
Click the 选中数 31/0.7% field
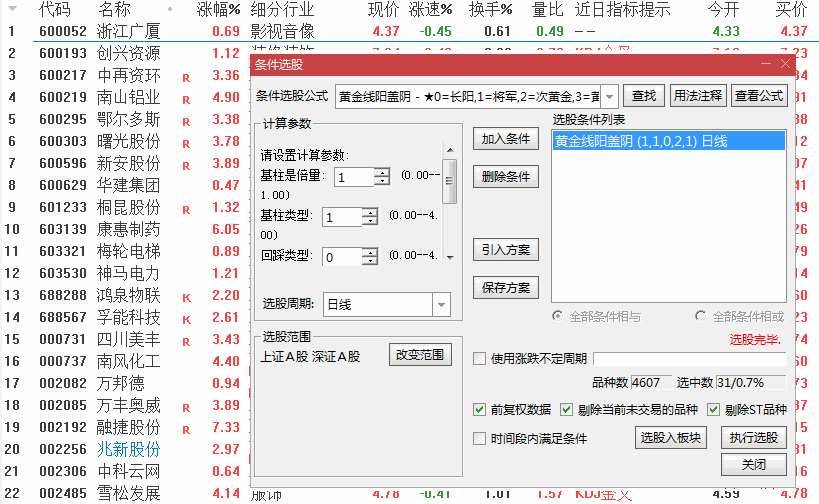tap(751, 383)
